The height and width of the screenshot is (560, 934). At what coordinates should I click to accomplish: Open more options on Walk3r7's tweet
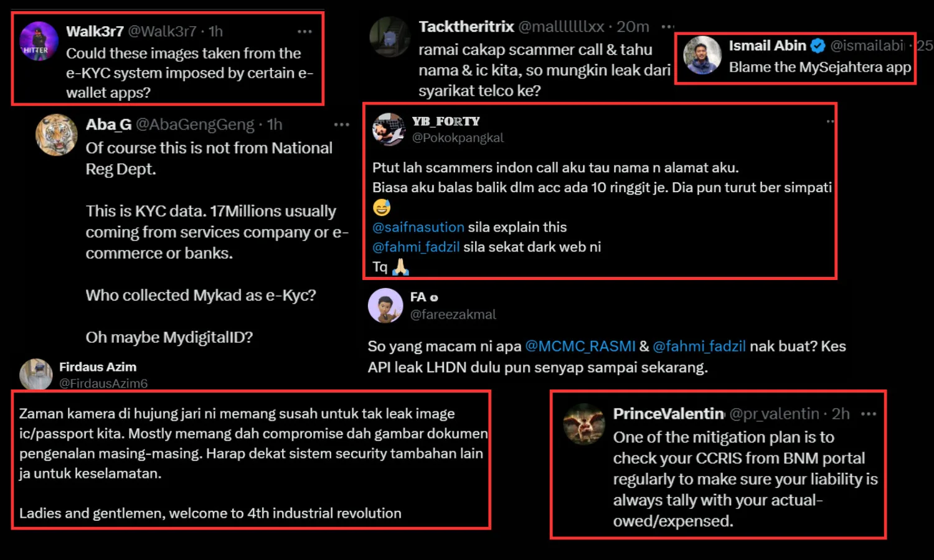tap(304, 31)
